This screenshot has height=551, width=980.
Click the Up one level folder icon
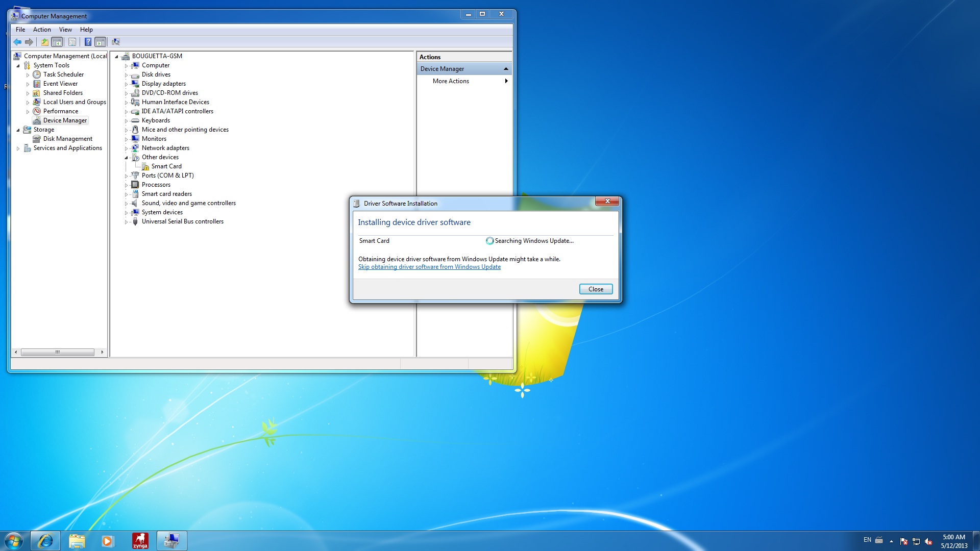(x=45, y=42)
